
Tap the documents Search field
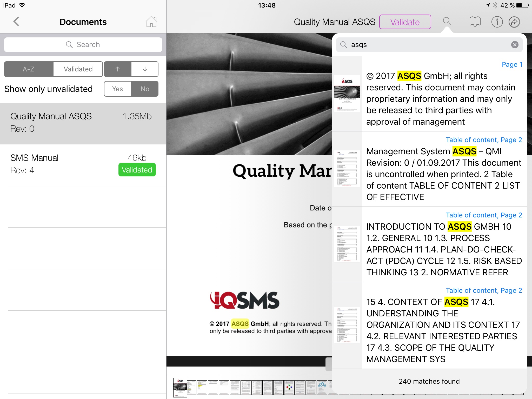click(x=83, y=45)
